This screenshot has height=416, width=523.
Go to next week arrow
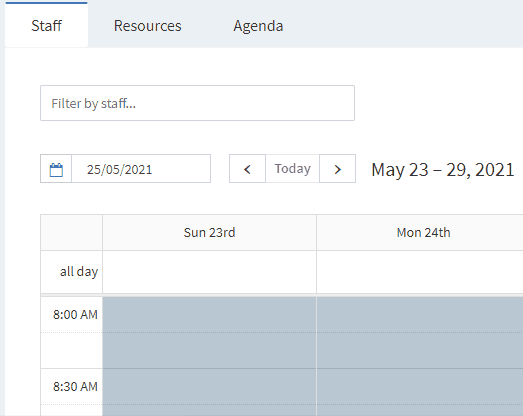[x=338, y=169]
